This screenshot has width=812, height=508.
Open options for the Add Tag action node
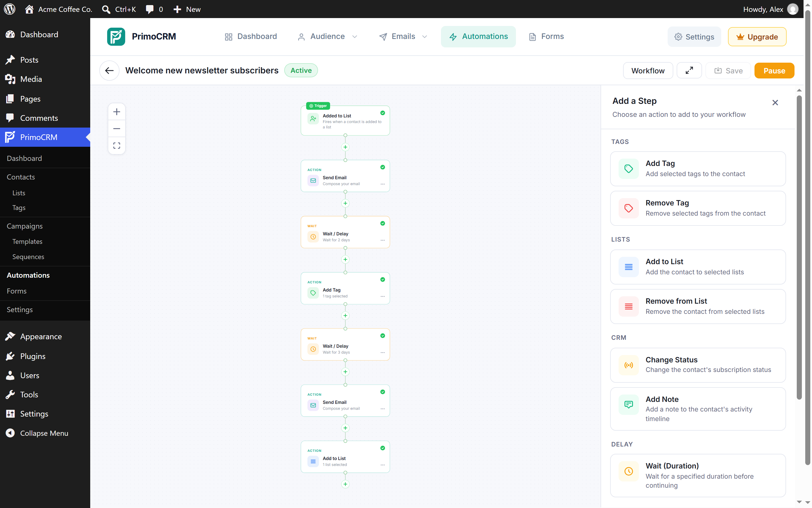point(383,296)
